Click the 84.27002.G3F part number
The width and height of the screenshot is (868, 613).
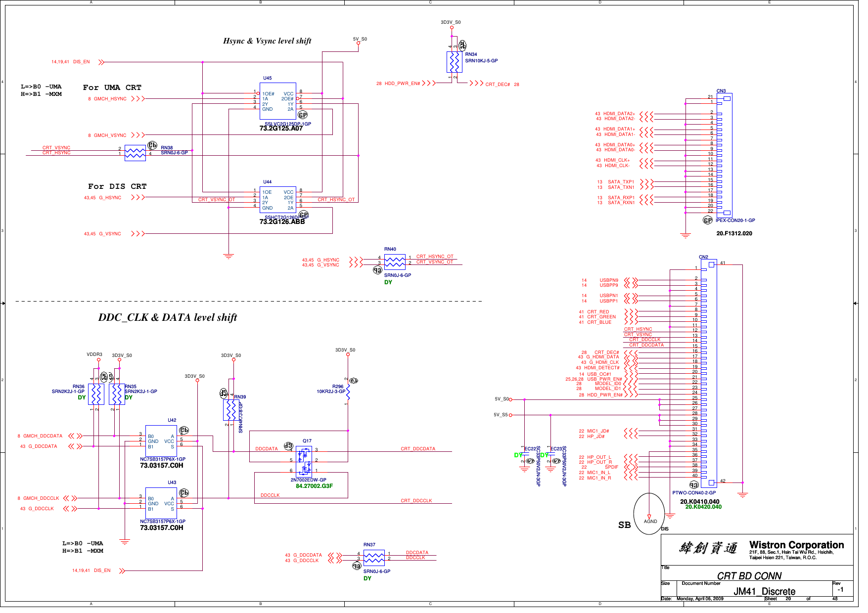[314, 486]
